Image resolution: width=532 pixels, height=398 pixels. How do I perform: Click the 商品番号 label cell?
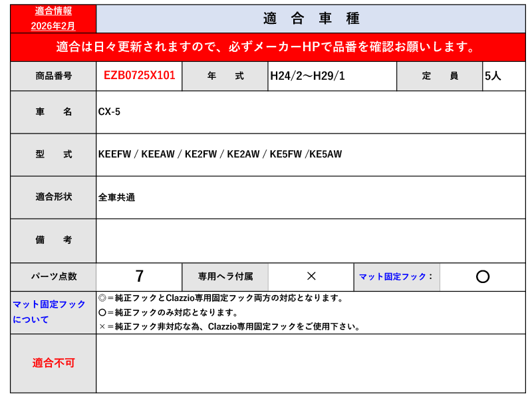53,76
